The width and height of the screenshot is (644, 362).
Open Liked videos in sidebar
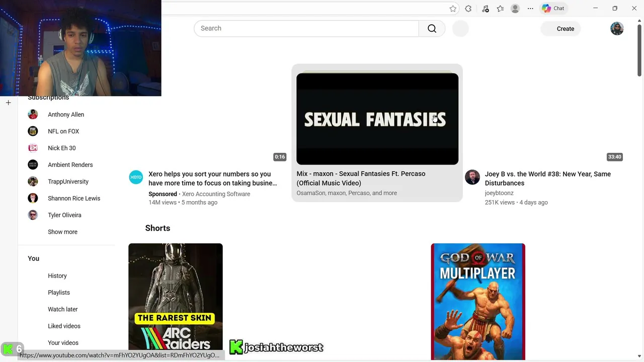click(64, 326)
